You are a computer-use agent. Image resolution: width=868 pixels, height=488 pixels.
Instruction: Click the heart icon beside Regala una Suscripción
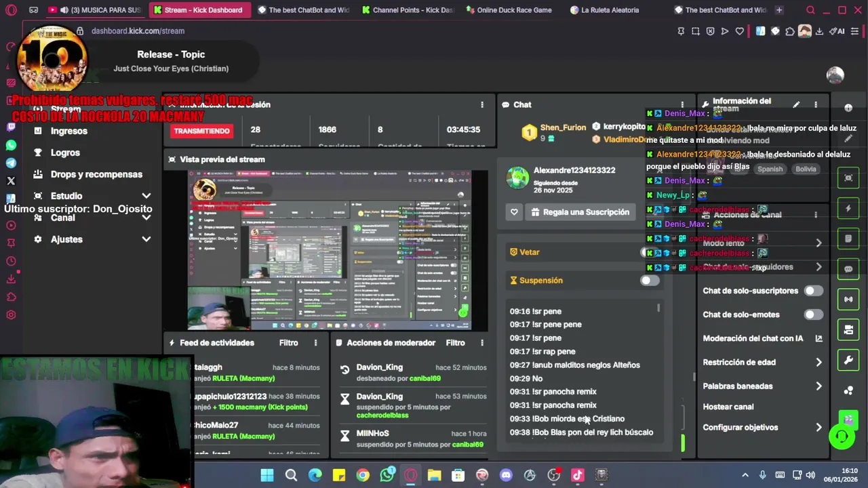click(514, 212)
